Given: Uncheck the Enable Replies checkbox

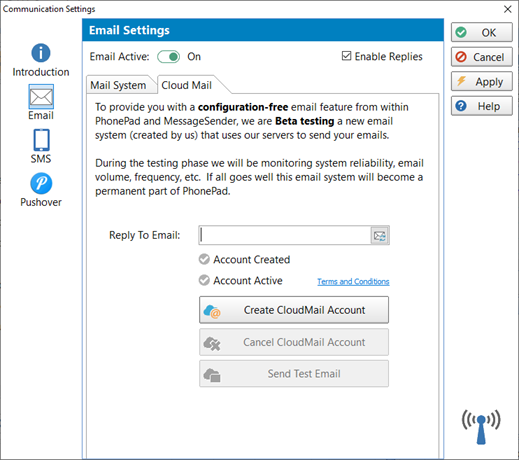Looking at the screenshot, I should click(346, 56).
